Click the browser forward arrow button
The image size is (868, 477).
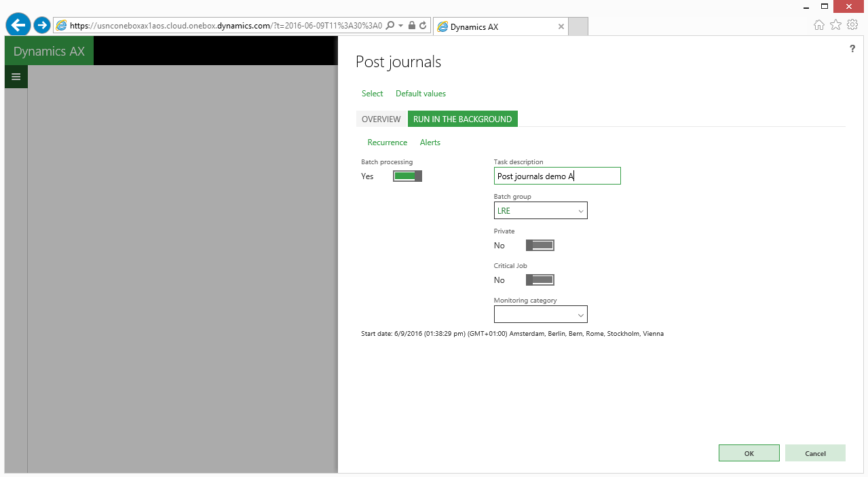coord(42,26)
